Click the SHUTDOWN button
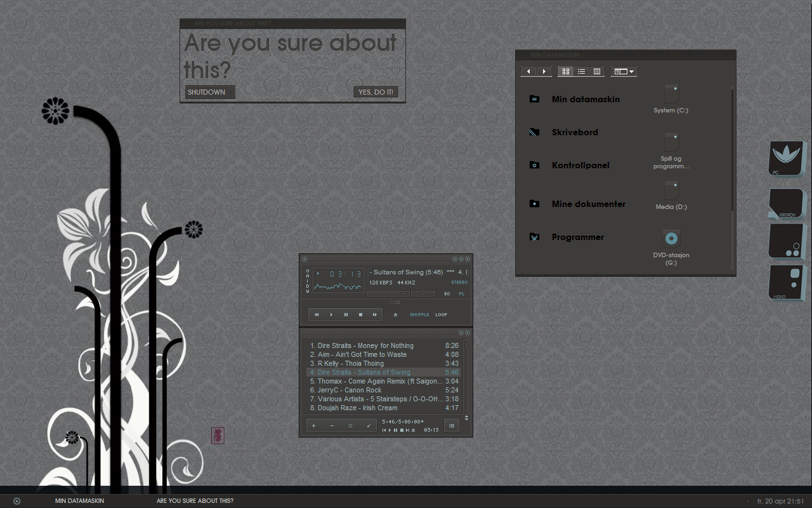The width and height of the screenshot is (812, 508). coord(210,92)
